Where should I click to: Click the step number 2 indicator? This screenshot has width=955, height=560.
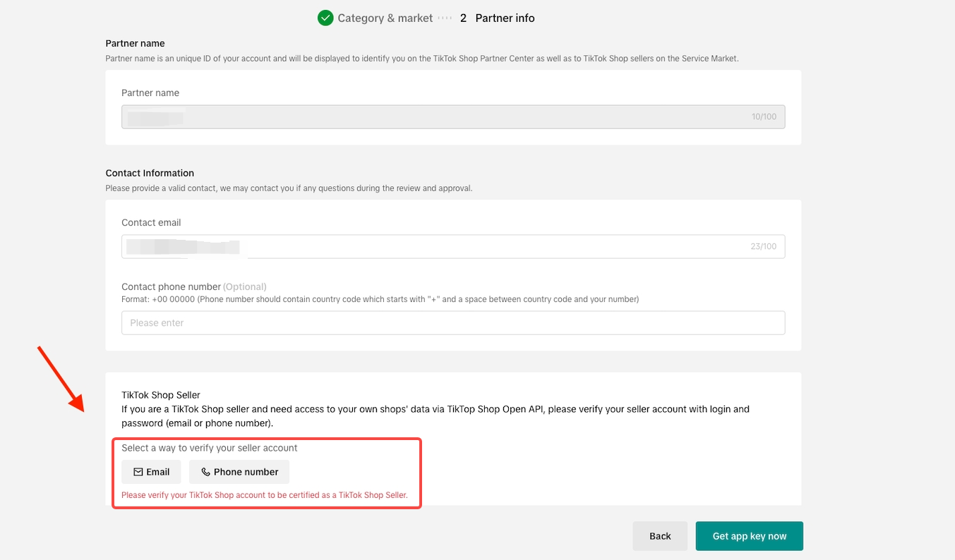463,18
